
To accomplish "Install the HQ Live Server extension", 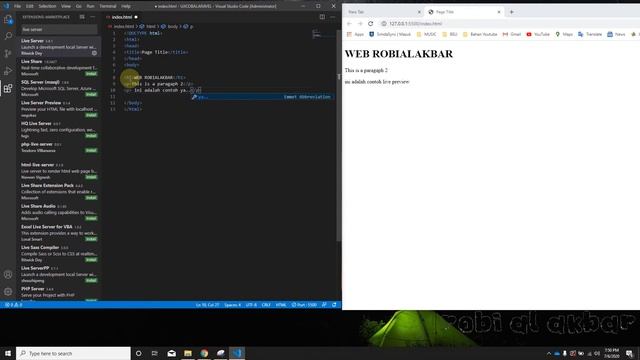I will pos(91,136).
